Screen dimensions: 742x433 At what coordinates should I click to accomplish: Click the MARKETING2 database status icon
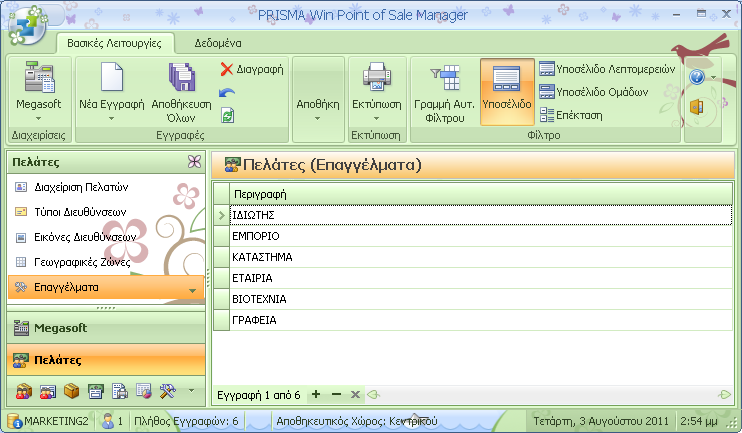click(x=13, y=421)
